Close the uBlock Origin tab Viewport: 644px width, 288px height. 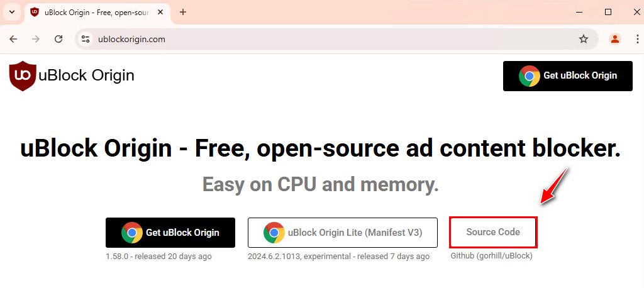click(x=161, y=12)
